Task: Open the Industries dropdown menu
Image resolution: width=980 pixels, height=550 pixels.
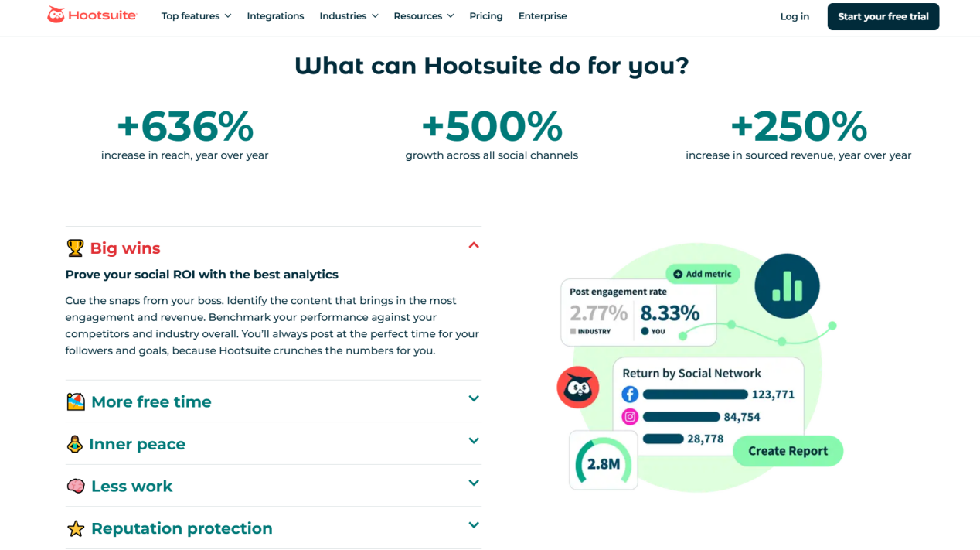Action: [349, 16]
